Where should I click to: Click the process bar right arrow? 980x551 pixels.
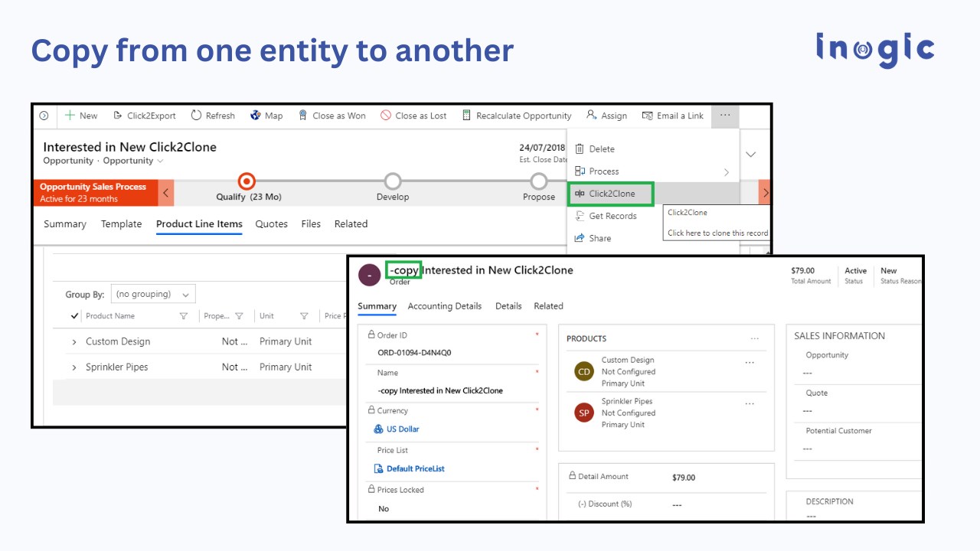tap(765, 193)
